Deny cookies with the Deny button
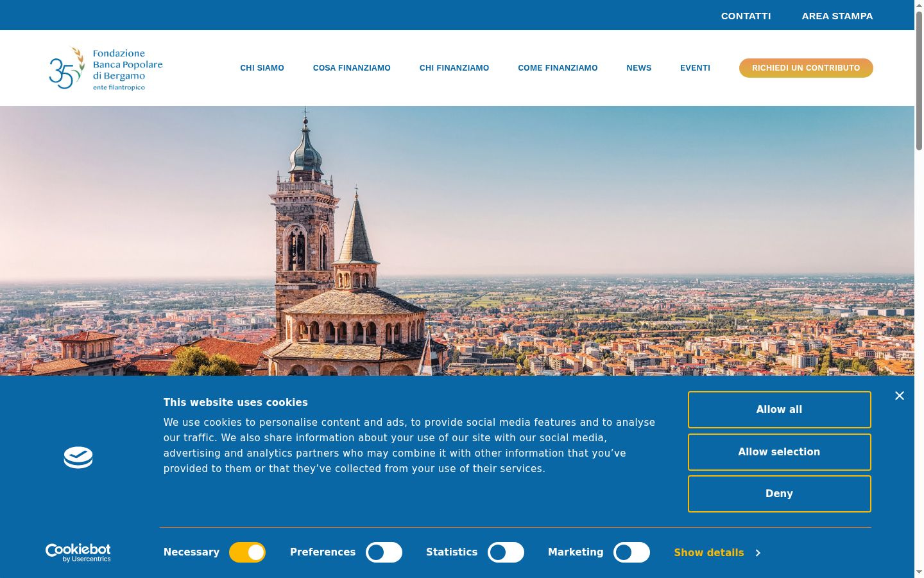The image size is (924, 578). [x=779, y=494]
